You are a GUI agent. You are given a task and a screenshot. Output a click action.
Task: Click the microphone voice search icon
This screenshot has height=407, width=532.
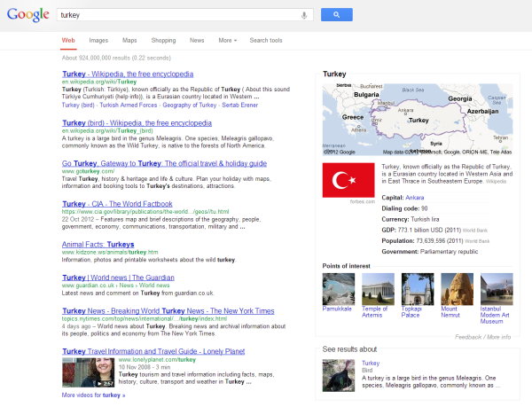tap(304, 15)
